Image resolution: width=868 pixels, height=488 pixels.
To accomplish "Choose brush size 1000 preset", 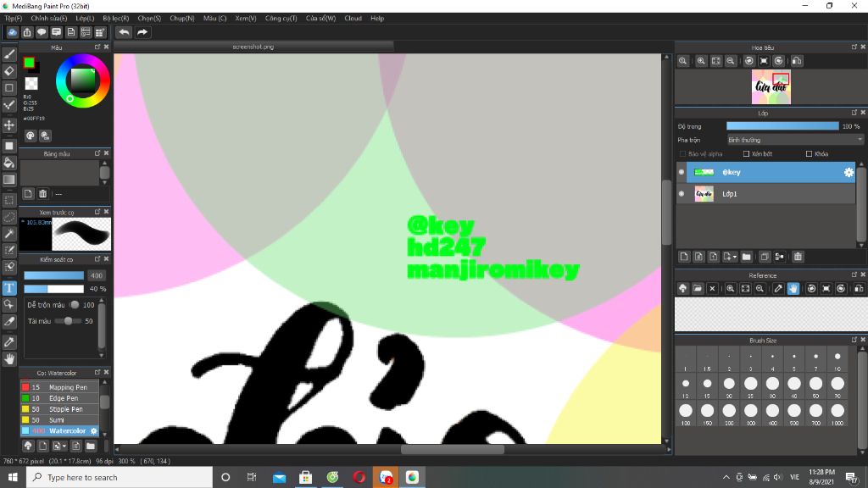I will point(837,413).
